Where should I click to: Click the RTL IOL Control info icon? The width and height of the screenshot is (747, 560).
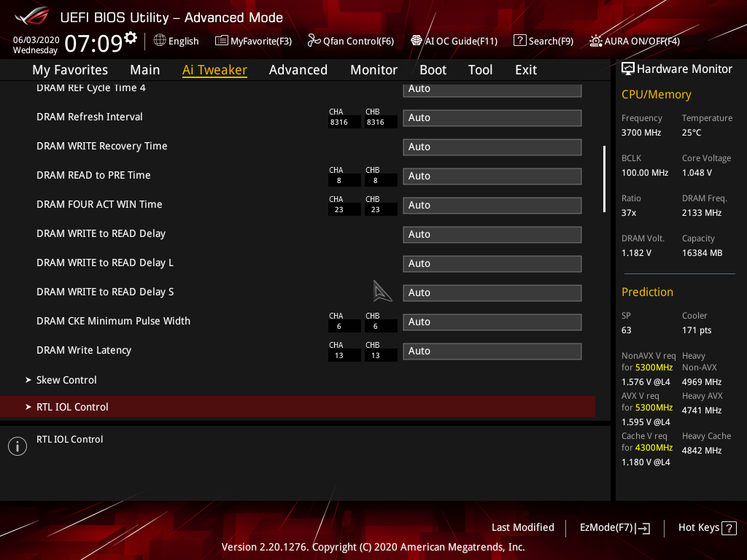pos(17,446)
